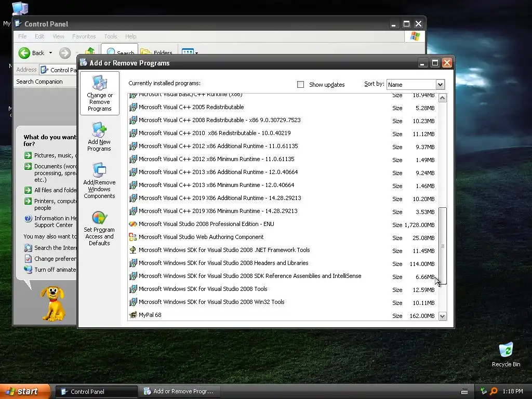Click icon of Visual C++ 2013 Minimum Runtime
This screenshot has height=399, width=532.
pyautogui.click(x=133, y=185)
